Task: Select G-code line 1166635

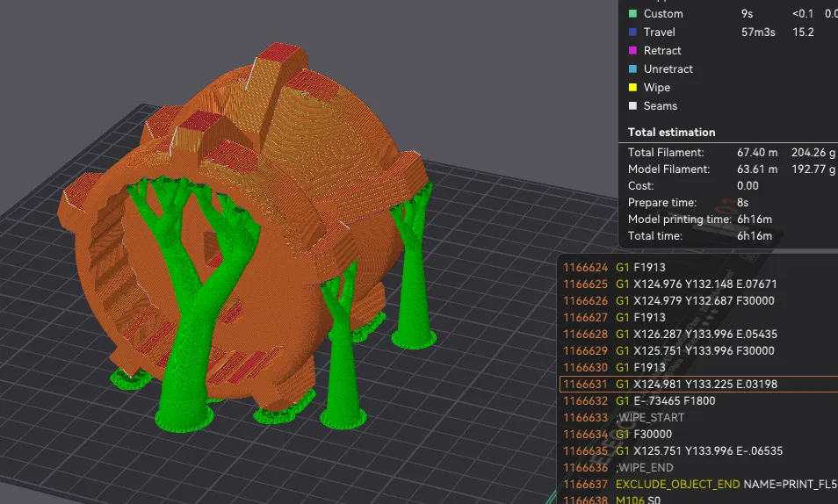Action: tap(698, 450)
